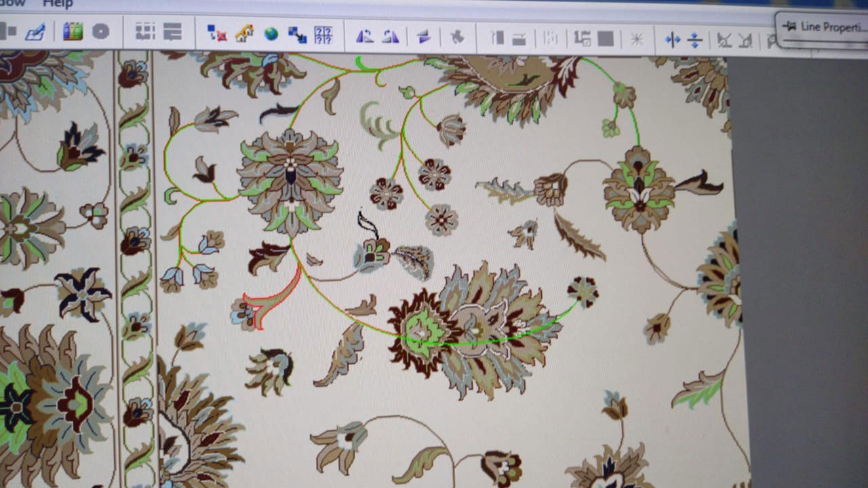Click the gray grid layout icon

pos(145,32)
